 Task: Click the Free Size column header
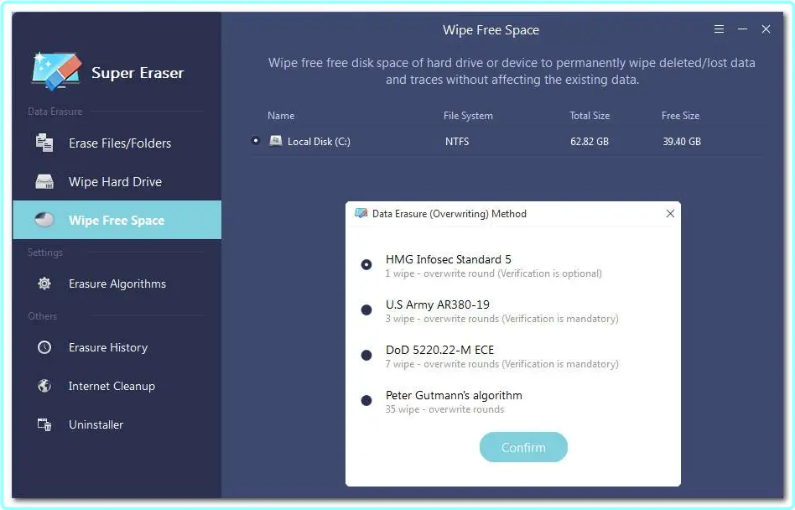(x=680, y=116)
